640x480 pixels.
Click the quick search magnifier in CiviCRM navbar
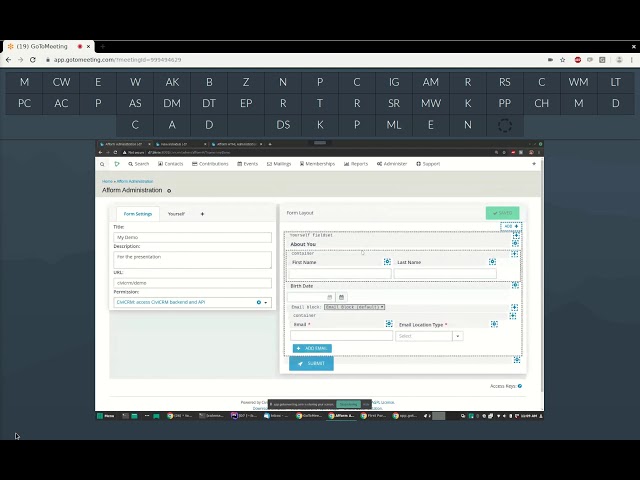tap(102, 164)
